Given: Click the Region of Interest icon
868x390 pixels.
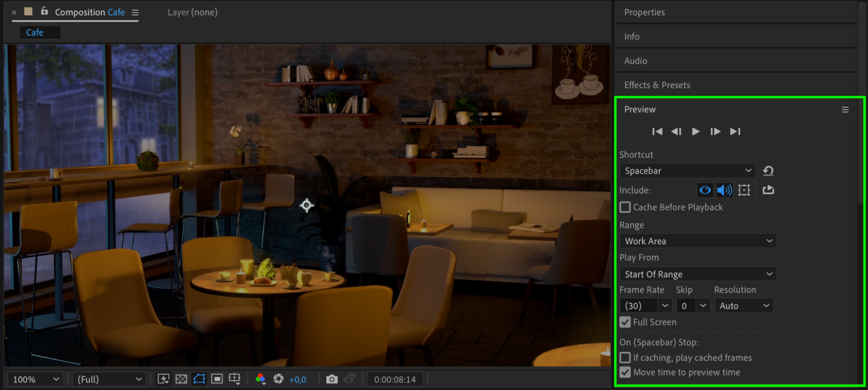Looking at the screenshot, I should tap(217, 379).
